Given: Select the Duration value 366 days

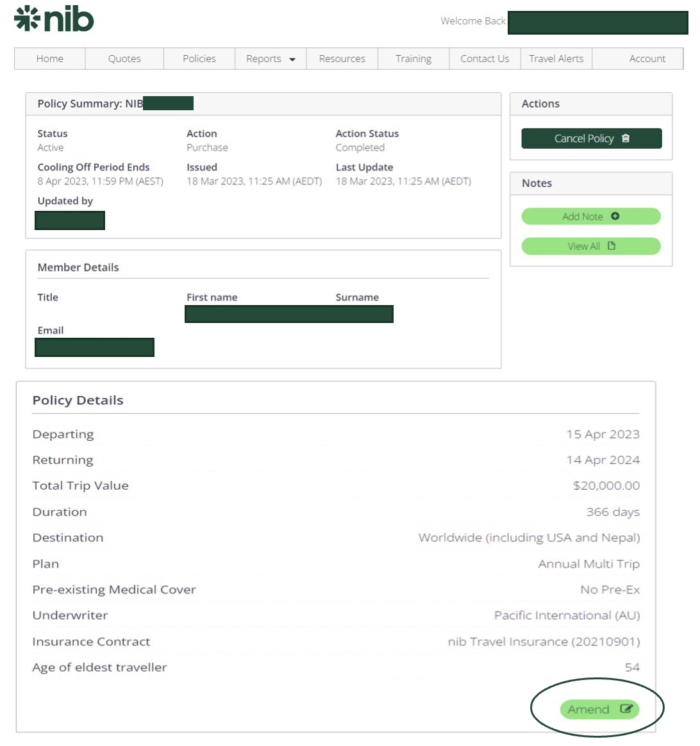Looking at the screenshot, I should point(613,512).
